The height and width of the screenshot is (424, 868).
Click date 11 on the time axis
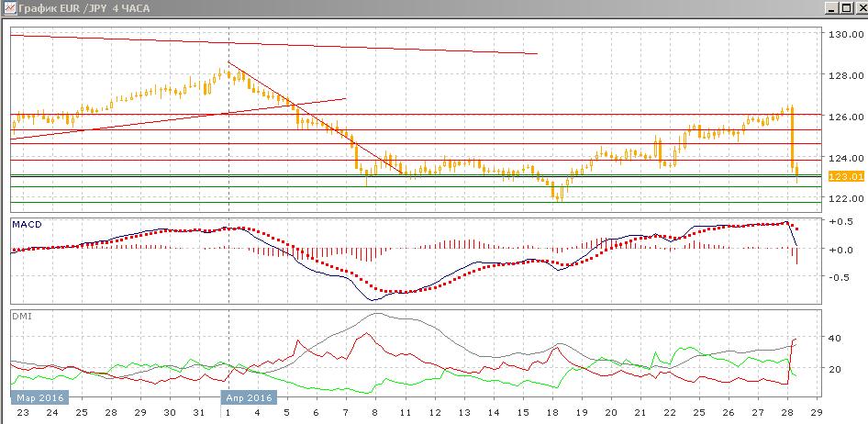click(x=406, y=413)
